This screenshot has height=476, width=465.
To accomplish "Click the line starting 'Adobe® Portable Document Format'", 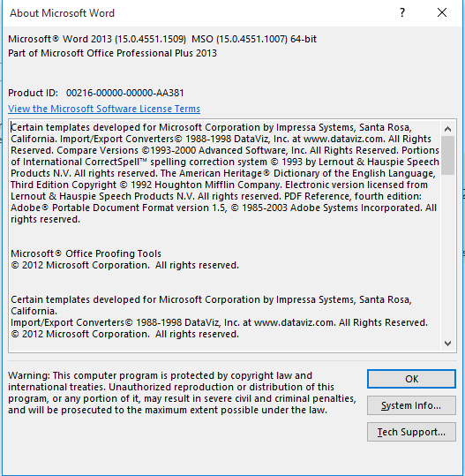I will 224,208.
